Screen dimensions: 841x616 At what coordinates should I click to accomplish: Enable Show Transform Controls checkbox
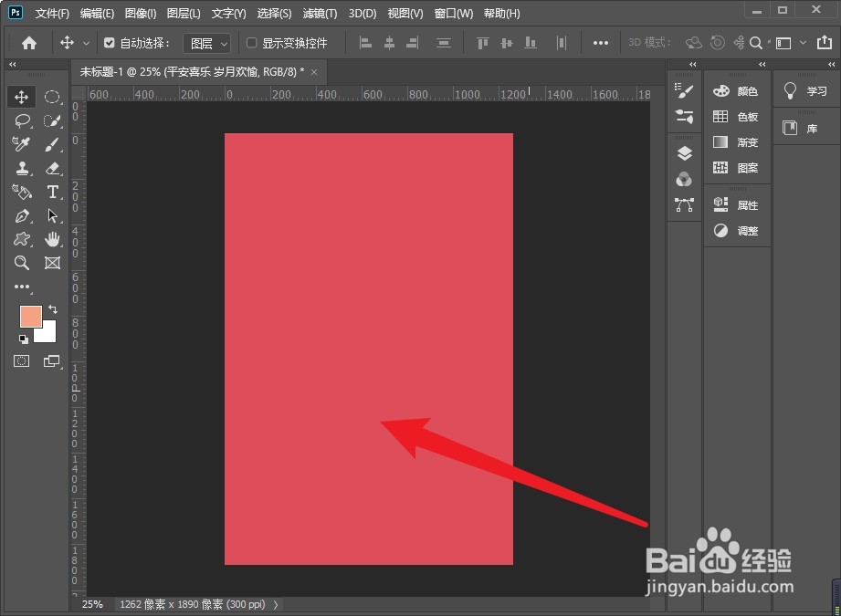click(251, 43)
